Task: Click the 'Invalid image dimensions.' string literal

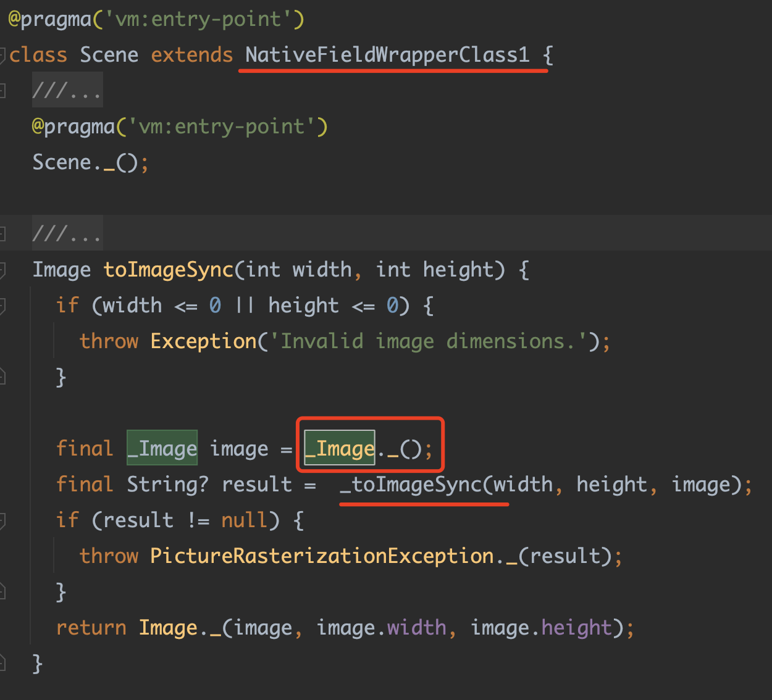Action: tap(429, 341)
